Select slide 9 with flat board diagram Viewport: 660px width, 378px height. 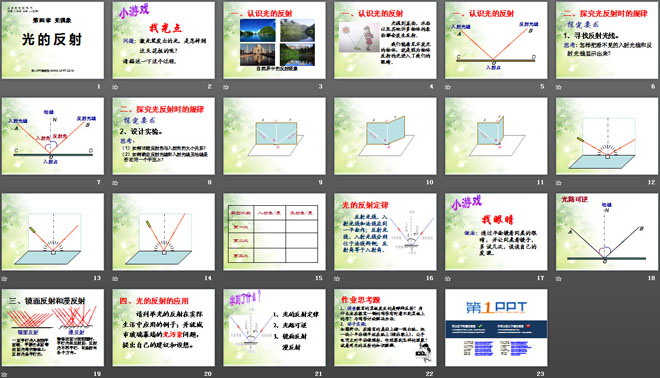(x=274, y=136)
